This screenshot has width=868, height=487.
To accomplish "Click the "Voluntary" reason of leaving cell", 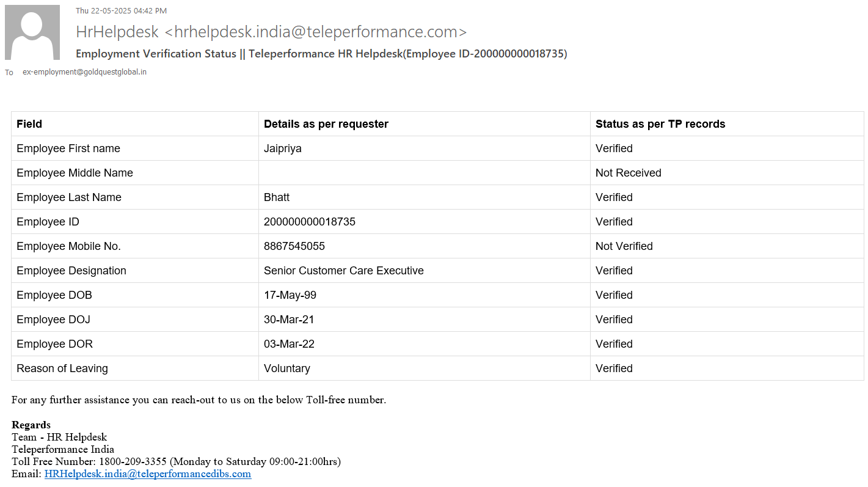I will coord(287,368).
